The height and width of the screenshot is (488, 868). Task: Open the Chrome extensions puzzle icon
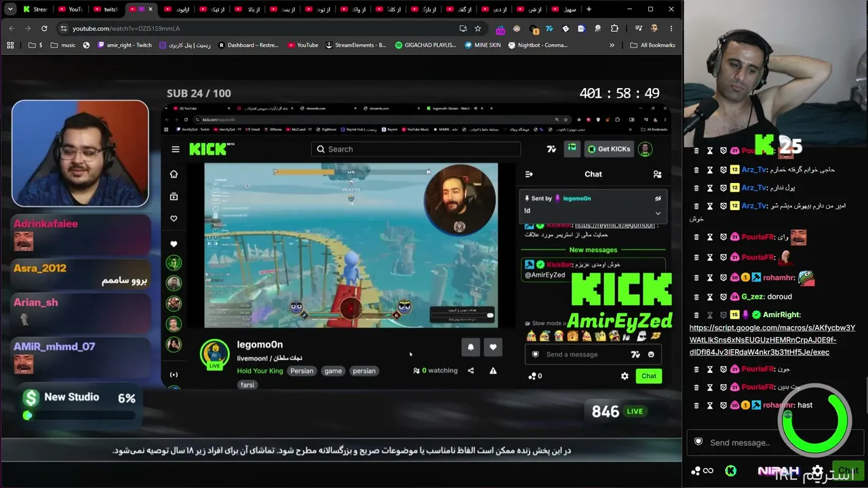click(x=614, y=28)
